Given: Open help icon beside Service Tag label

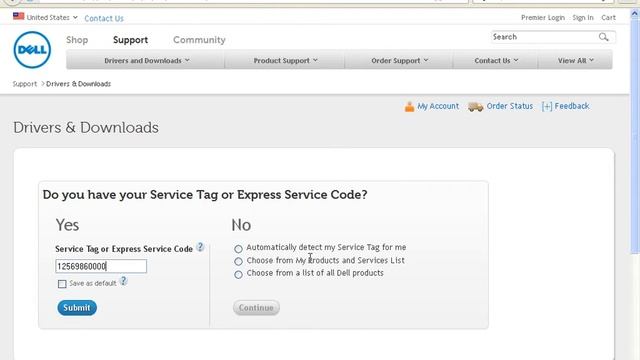Looking at the screenshot, I should pos(200,247).
